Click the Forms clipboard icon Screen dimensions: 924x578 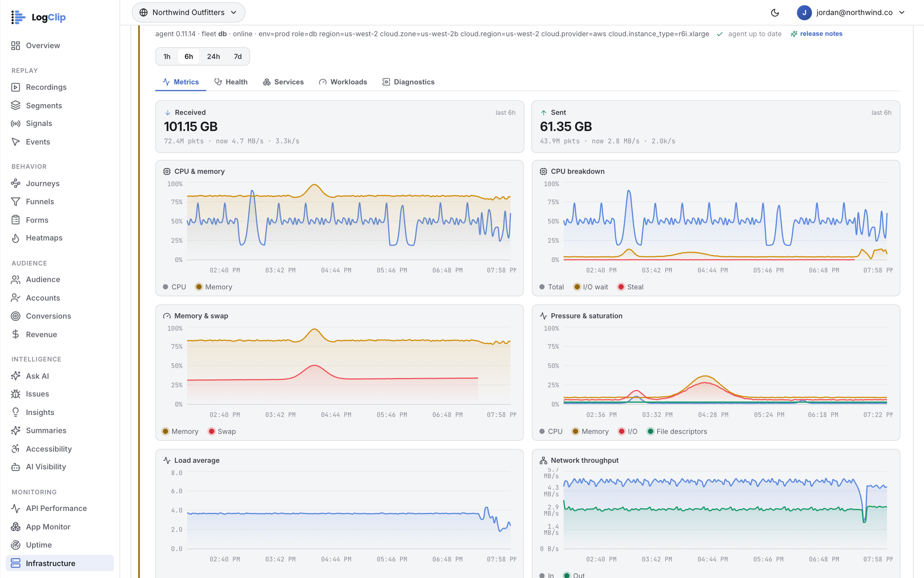pyautogui.click(x=15, y=220)
